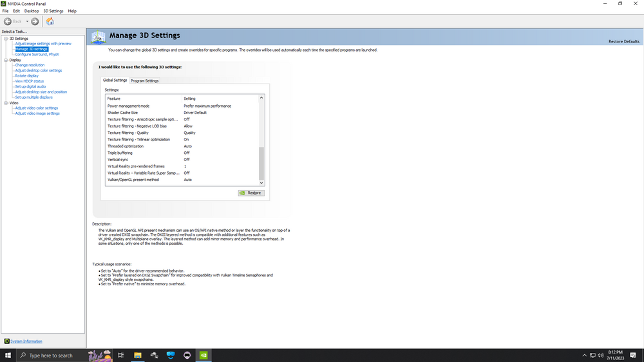This screenshot has width=644, height=362.
Task: Click the Feature column header
Action: 144,99
